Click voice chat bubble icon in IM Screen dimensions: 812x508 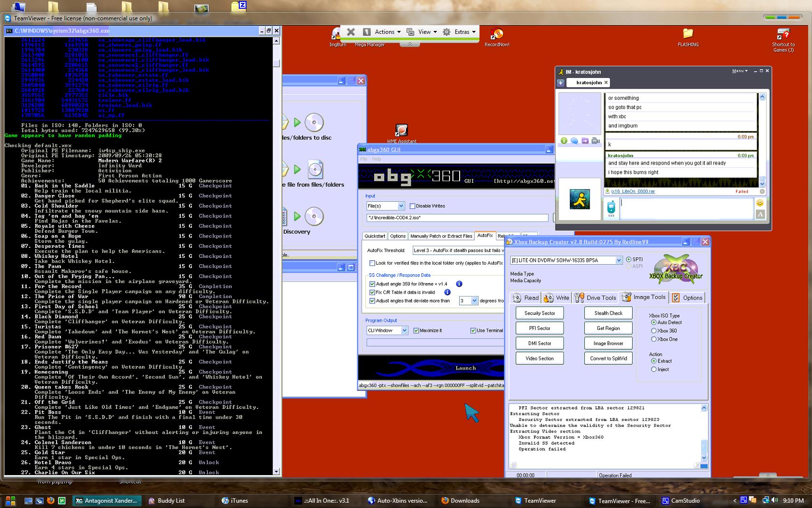574,141
